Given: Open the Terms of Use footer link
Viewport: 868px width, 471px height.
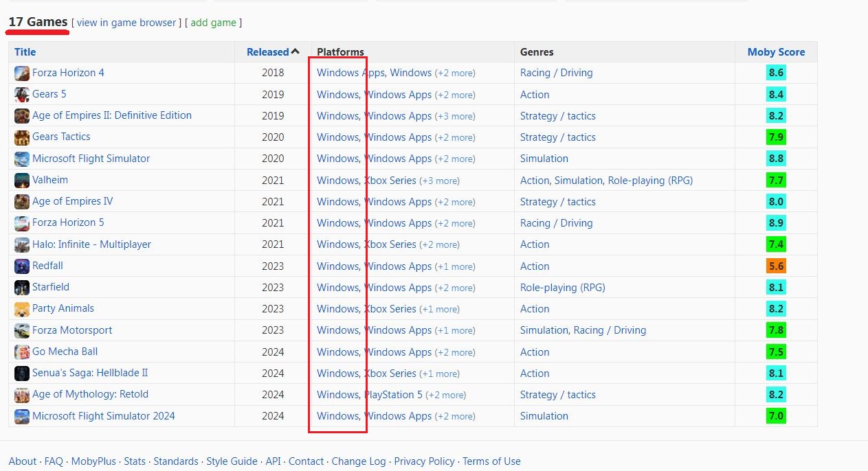Looking at the screenshot, I should [x=491, y=461].
